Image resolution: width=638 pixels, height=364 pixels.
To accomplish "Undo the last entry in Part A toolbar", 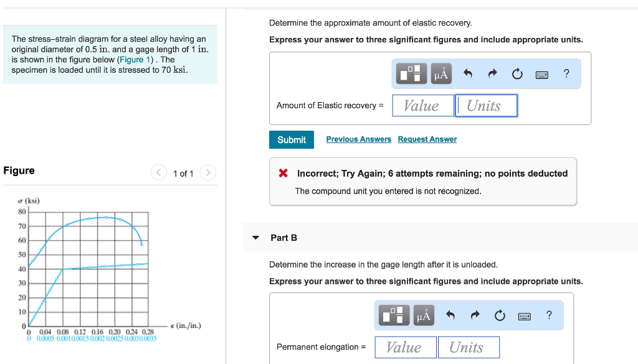I will point(467,73).
